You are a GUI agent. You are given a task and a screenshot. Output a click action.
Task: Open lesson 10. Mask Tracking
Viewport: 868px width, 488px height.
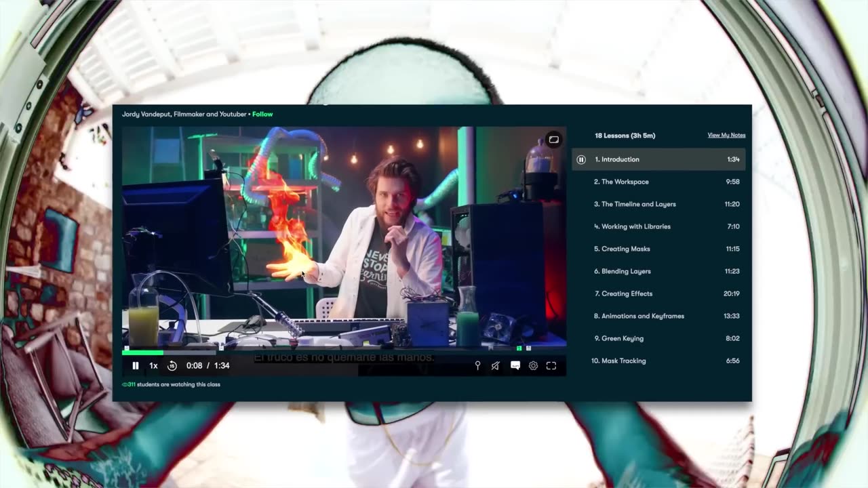tap(658, 361)
